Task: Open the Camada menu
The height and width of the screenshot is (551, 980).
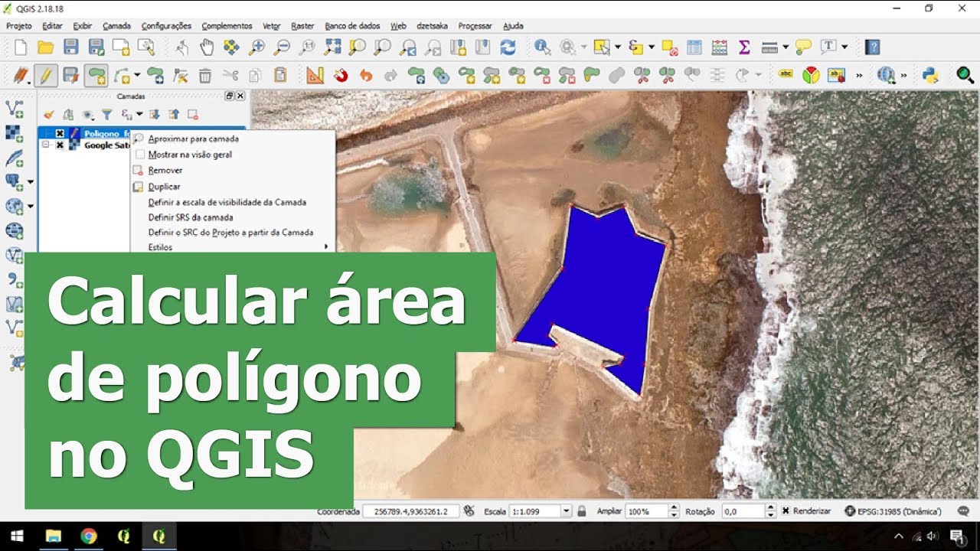Action: (116, 26)
